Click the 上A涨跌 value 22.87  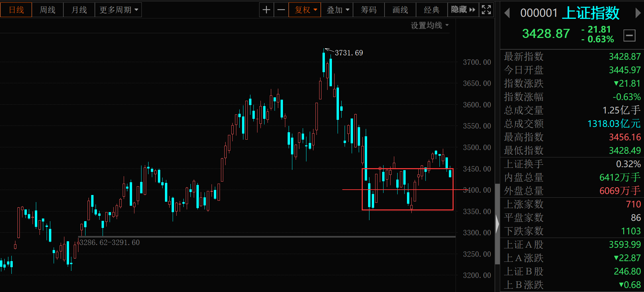pos(627,258)
